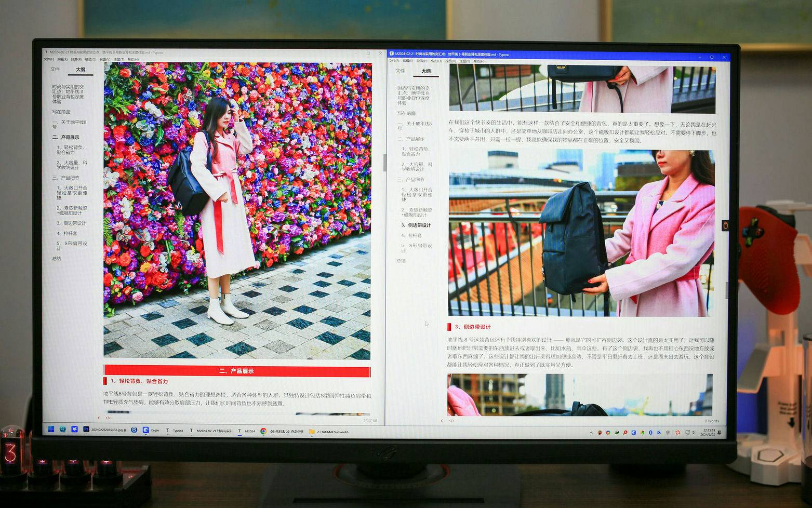This screenshot has width=812, height=508.
Task: Open Google Chrome from the taskbar
Action: 263,431
